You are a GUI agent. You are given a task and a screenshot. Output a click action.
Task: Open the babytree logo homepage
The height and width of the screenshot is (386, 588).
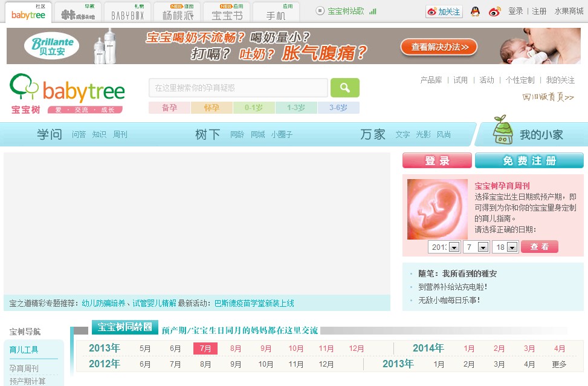(67, 94)
